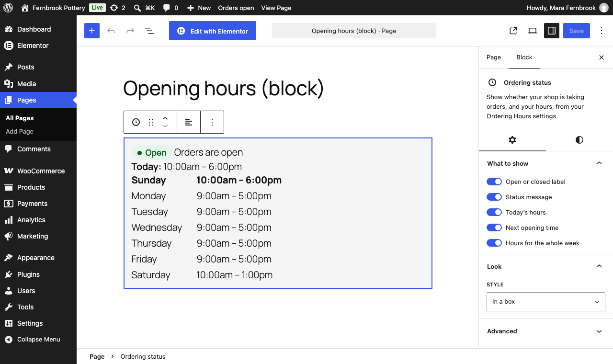Toggle the settings sidebar panel icon

point(552,31)
